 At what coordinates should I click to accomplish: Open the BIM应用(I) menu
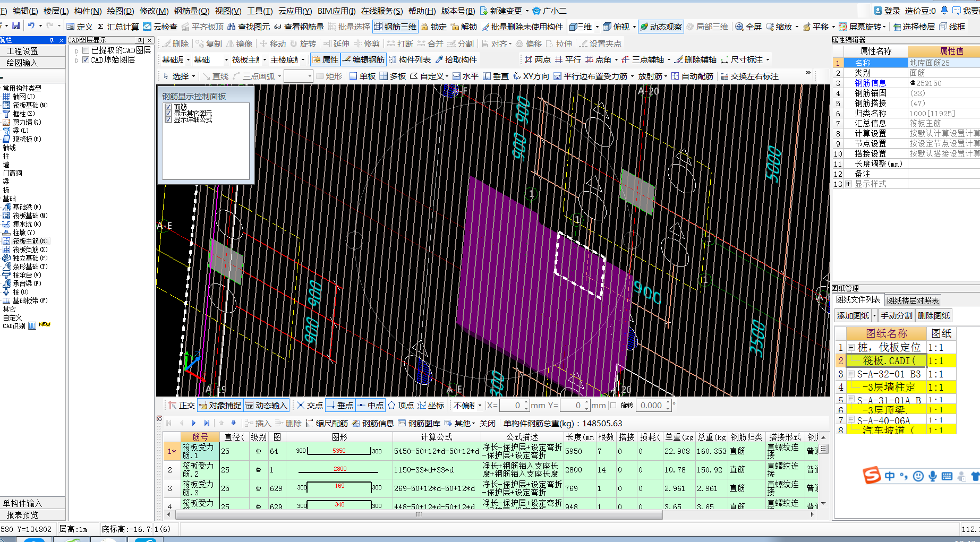[x=336, y=11]
